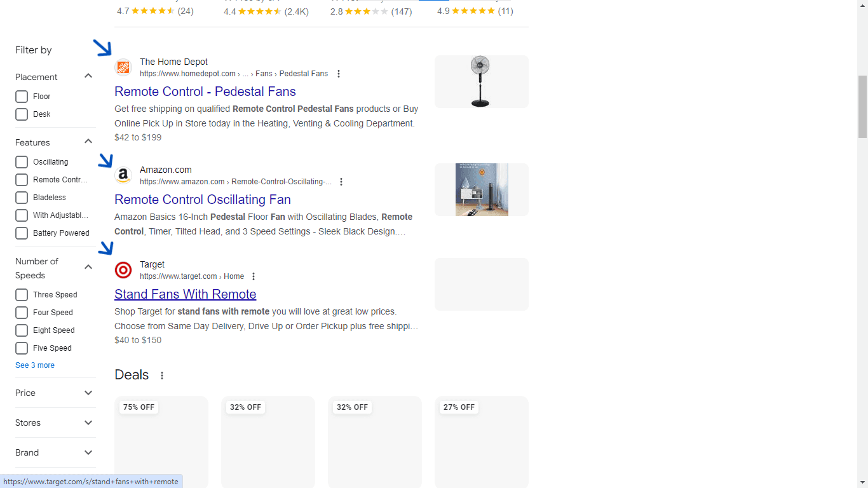The width and height of the screenshot is (868, 488).
Task: Open the Stand Fans With Remote link
Action: (x=185, y=294)
